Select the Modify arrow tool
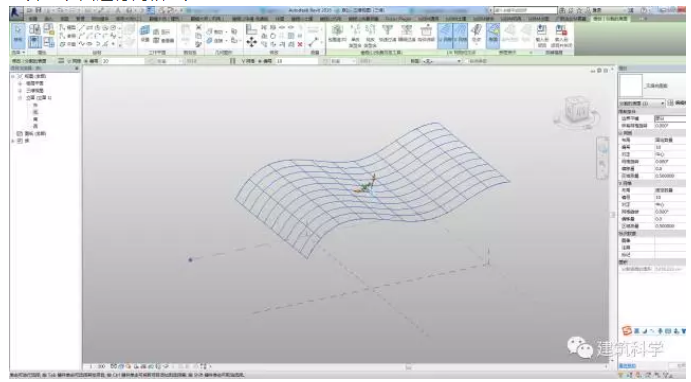The image size is (691, 382). pos(18,35)
